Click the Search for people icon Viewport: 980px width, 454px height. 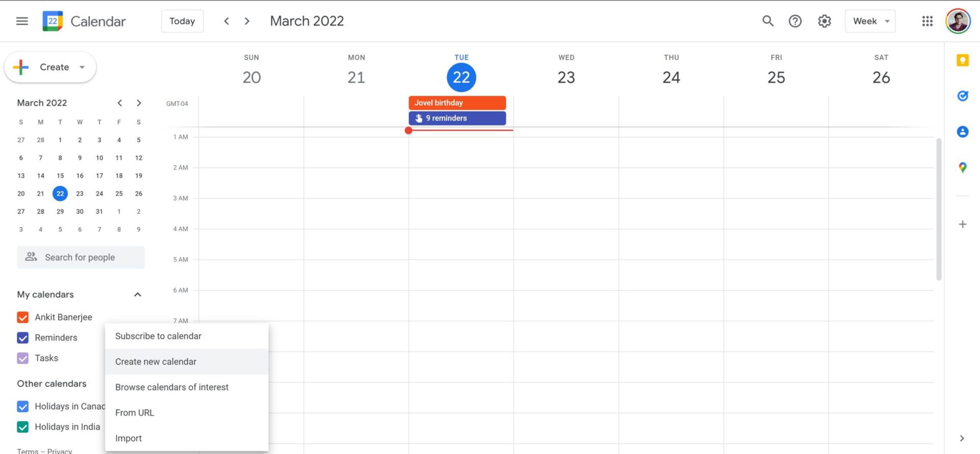30,257
